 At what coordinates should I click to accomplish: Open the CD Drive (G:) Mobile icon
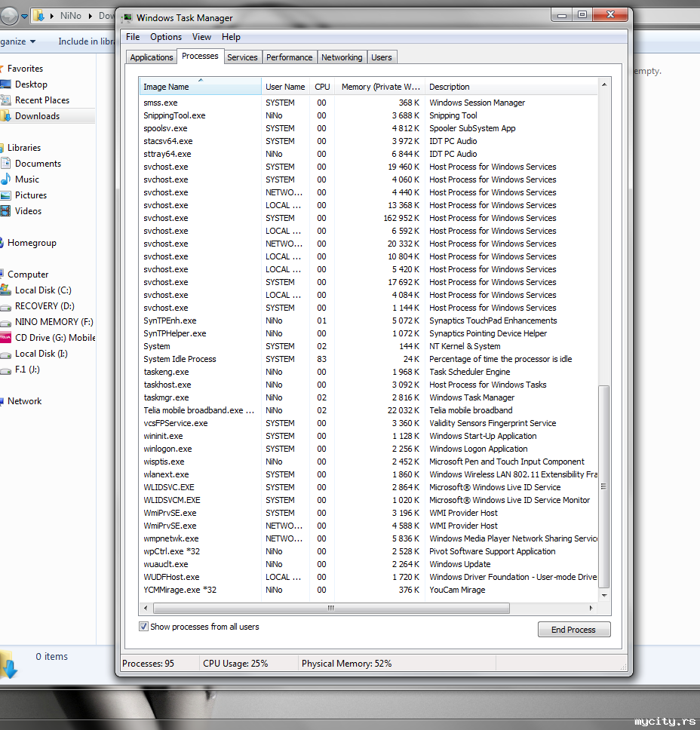pos(5,338)
